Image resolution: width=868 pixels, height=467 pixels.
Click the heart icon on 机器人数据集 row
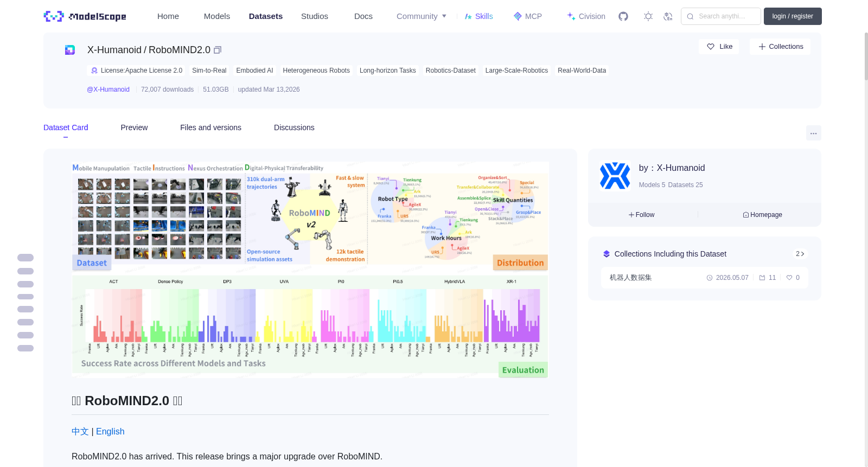coord(789,278)
